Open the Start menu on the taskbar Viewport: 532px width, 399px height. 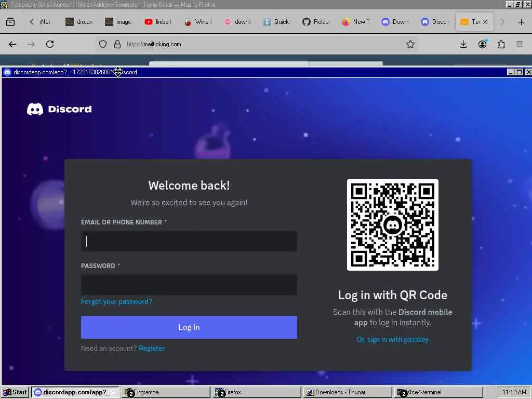click(x=15, y=392)
